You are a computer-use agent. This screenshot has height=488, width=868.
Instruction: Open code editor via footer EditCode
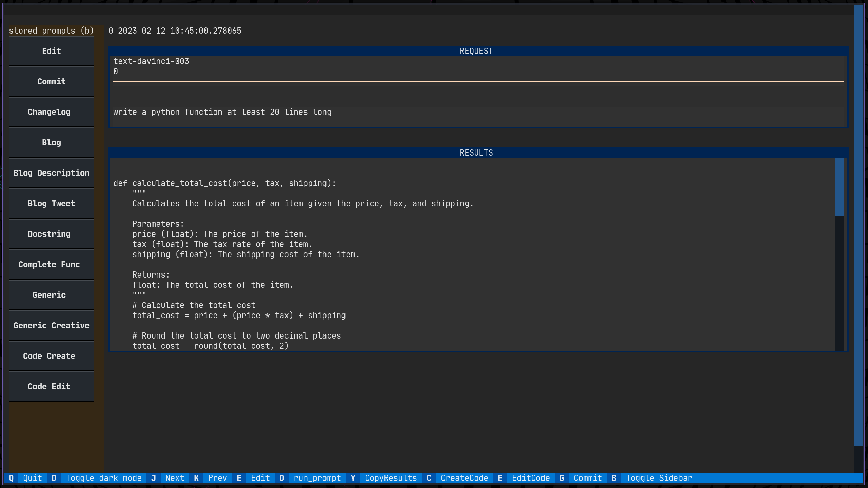tap(531, 478)
